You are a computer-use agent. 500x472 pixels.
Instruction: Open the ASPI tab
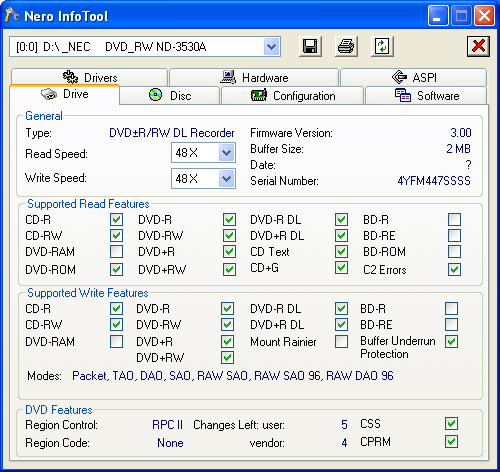[x=414, y=77]
